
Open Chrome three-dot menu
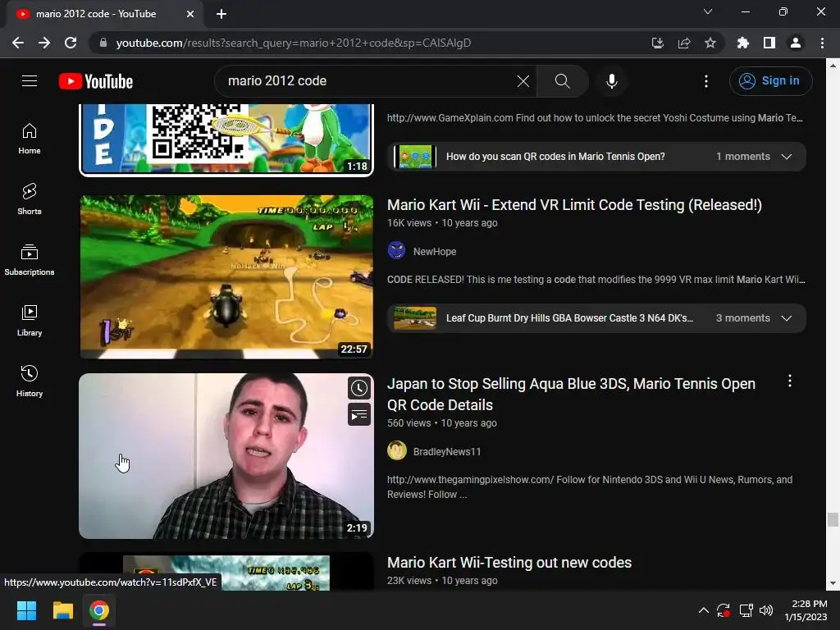click(822, 43)
